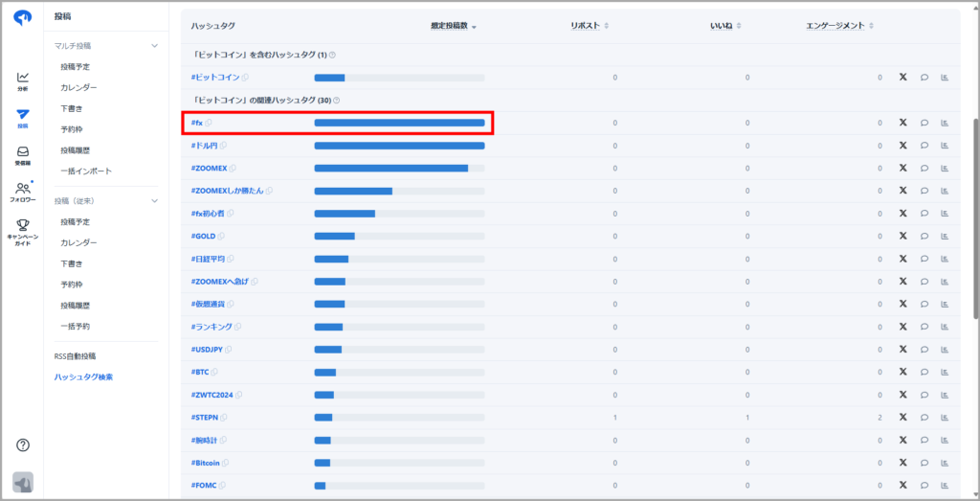Screen dimensions: 980x501
Task: Open the #ドル円 hashtag link
Action: pyautogui.click(x=205, y=145)
